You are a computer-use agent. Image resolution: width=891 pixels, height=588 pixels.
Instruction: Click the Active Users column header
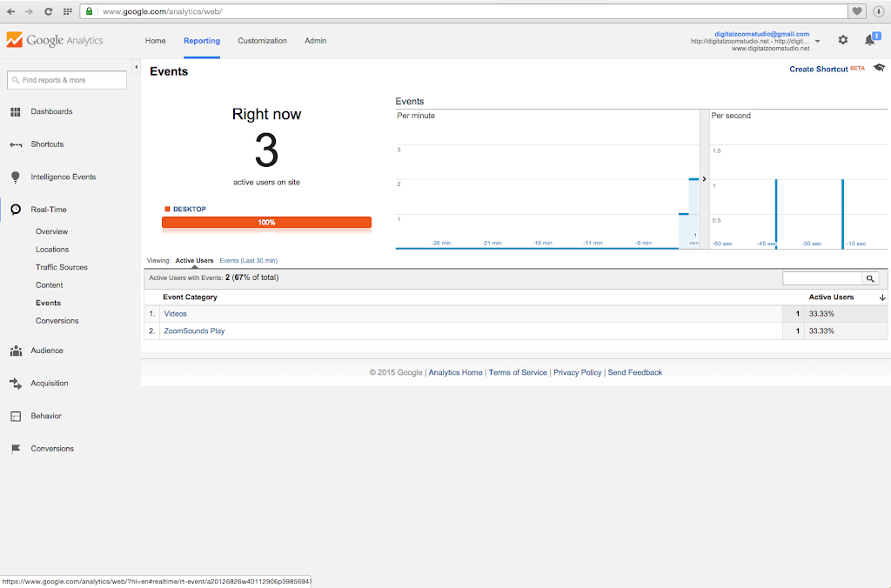coord(831,297)
